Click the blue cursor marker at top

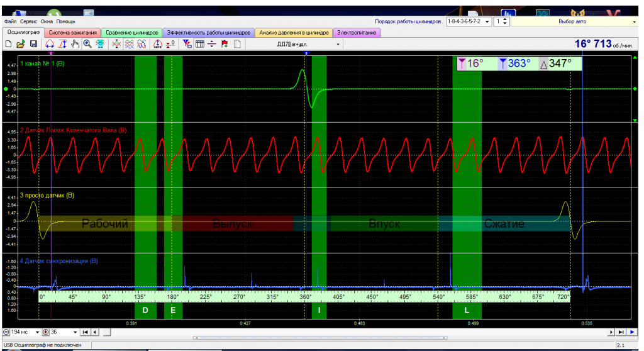pos(306,53)
